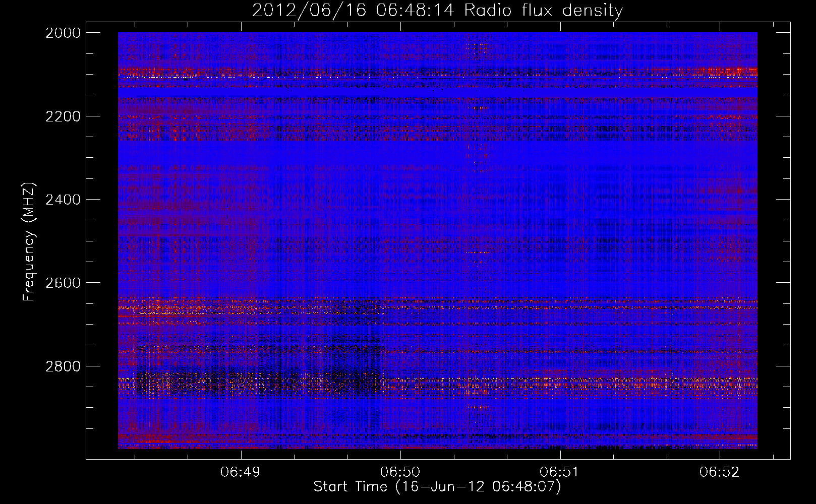Click the '2800' frequency axis label
Image resolution: width=816 pixels, height=504 pixels.
pyautogui.click(x=63, y=366)
